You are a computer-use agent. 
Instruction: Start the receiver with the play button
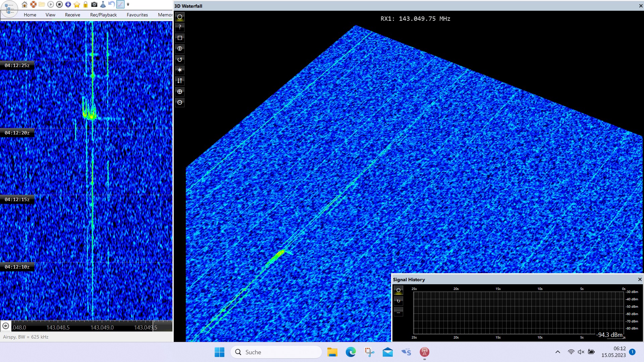(51, 4)
